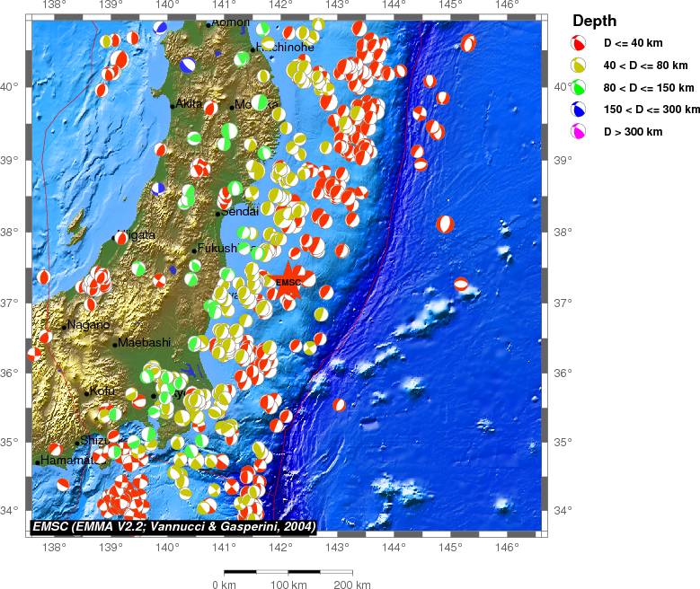Viewport: 700px width, 589px height.
Task: Click the Depth legend title
Action: (x=594, y=21)
